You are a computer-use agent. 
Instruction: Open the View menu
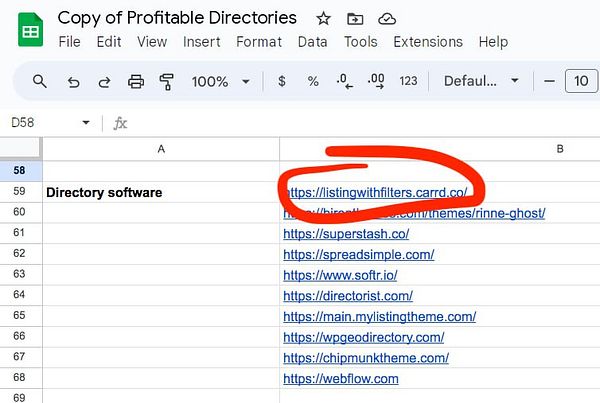coord(152,42)
